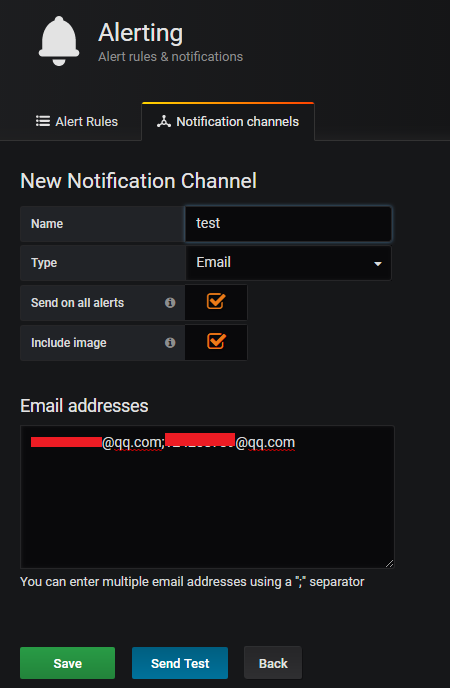Focus the Name input containing test
Screen dimensions: 450x688
288,223
